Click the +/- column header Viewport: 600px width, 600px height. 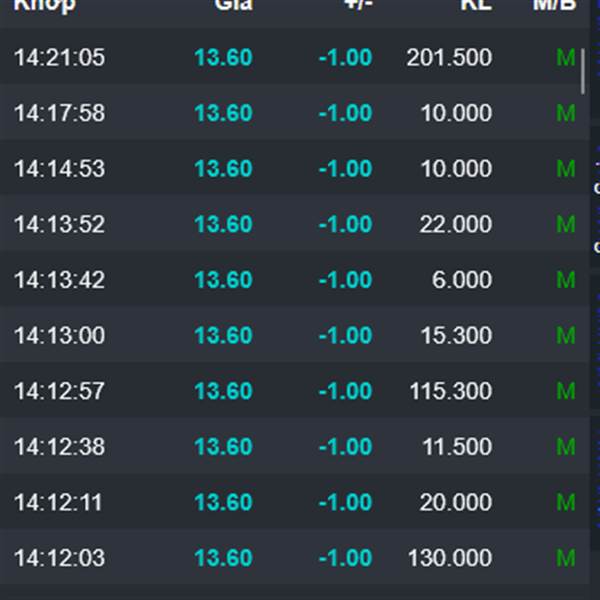359,5
